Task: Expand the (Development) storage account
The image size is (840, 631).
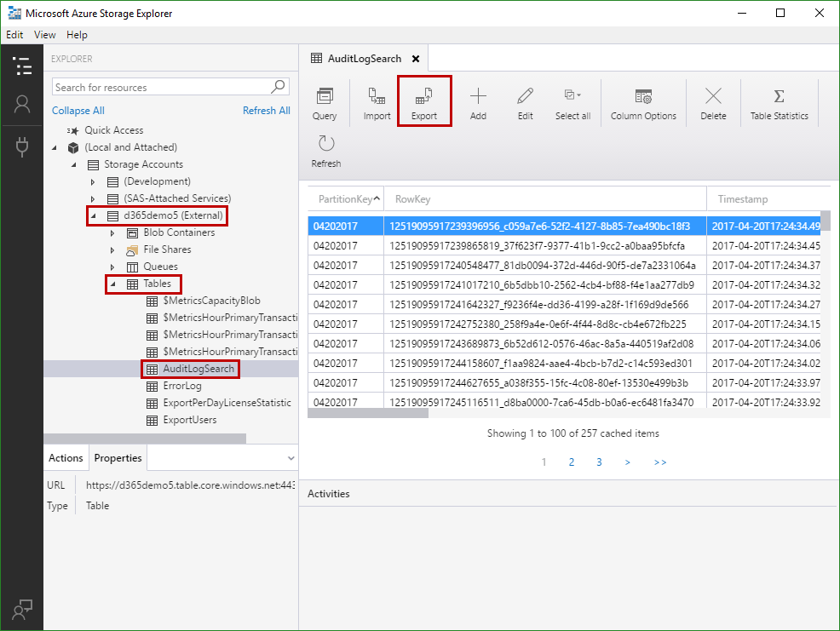Action: [x=94, y=181]
